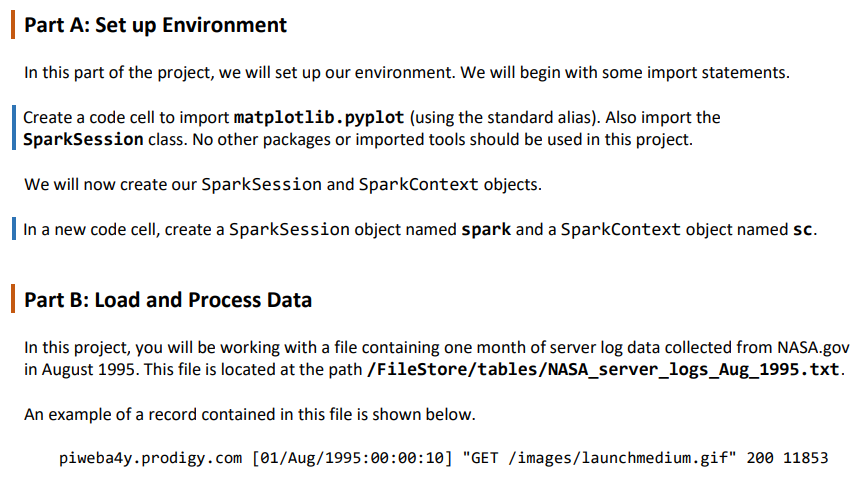Click the blue bar beside the SparkSession object instruction
865x483 pixels.
coord(14,229)
